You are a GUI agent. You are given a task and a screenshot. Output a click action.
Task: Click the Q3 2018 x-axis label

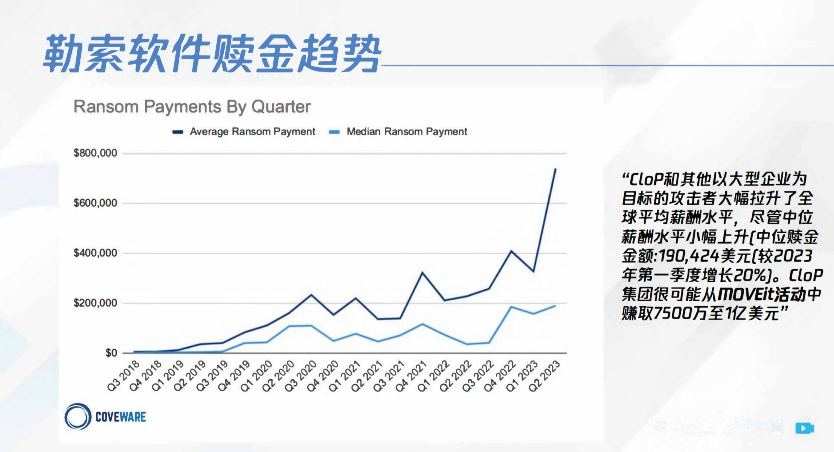pyautogui.click(x=122, y=376)
